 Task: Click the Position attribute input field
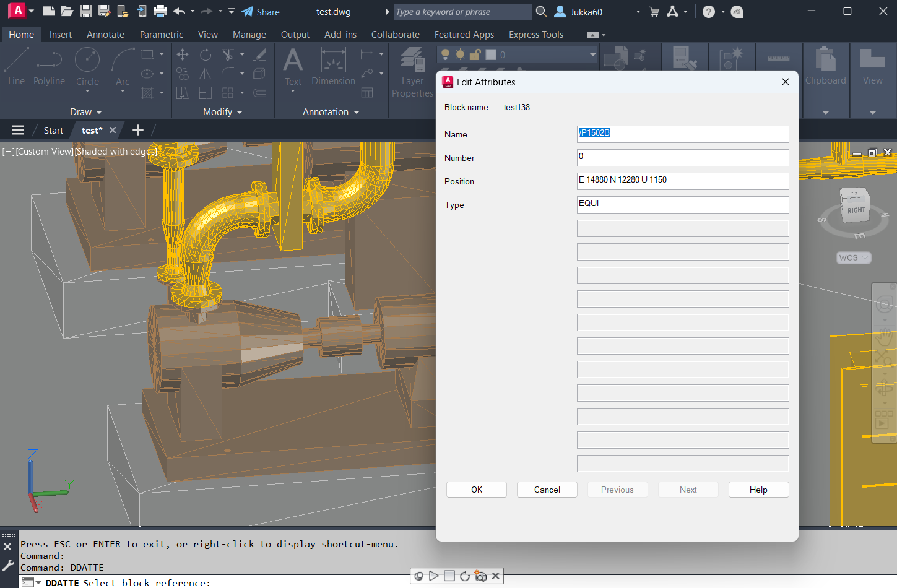coord(682,181)
